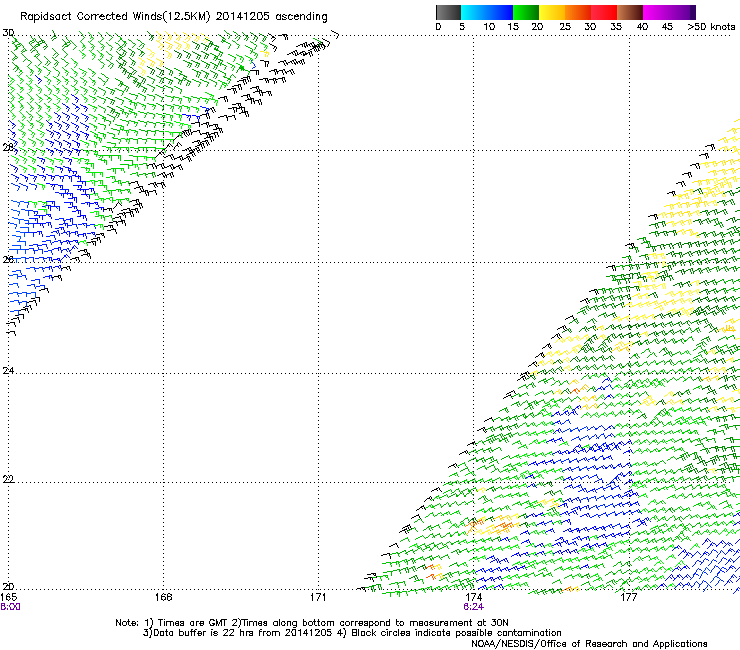The image size is (740, 650).
Task: Click the date '20141205 ascending' in title
Action: (x=271, y=17)
